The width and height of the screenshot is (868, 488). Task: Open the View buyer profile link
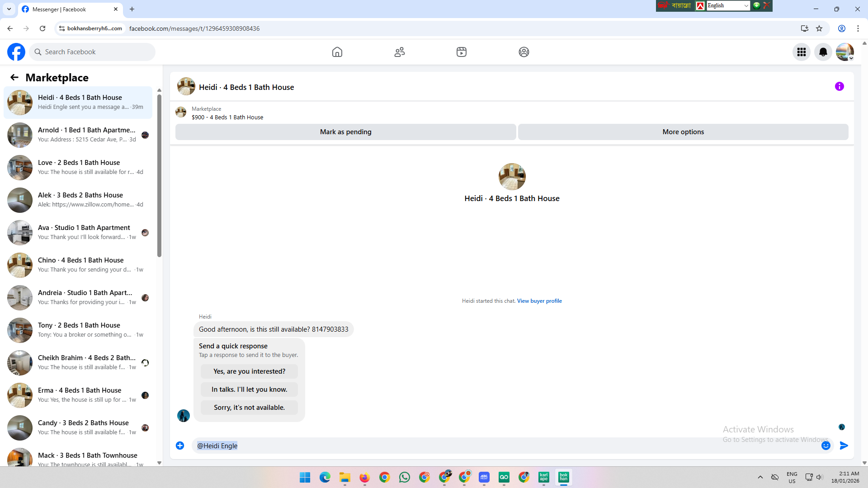tap(539, 301)
